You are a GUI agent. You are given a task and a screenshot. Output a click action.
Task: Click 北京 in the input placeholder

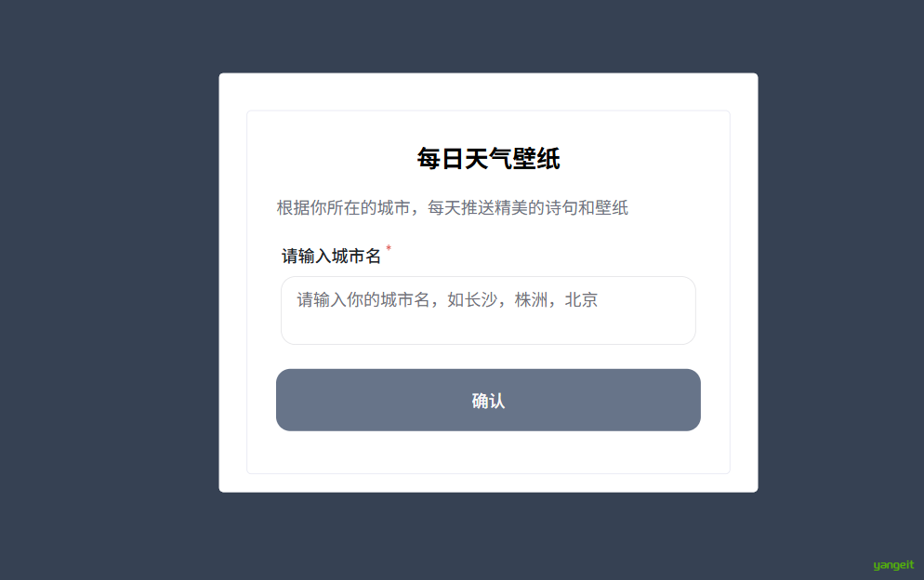pos(581,300)
